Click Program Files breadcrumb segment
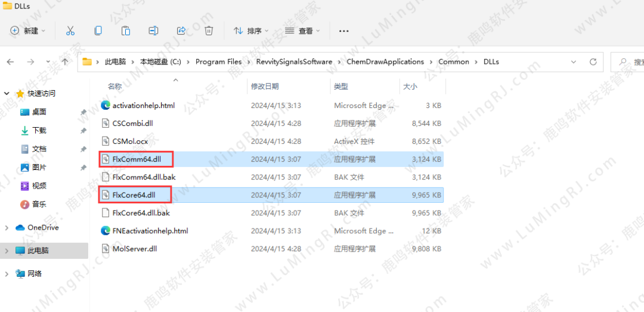This screenshot has width=644, height=312. point(218,61)
